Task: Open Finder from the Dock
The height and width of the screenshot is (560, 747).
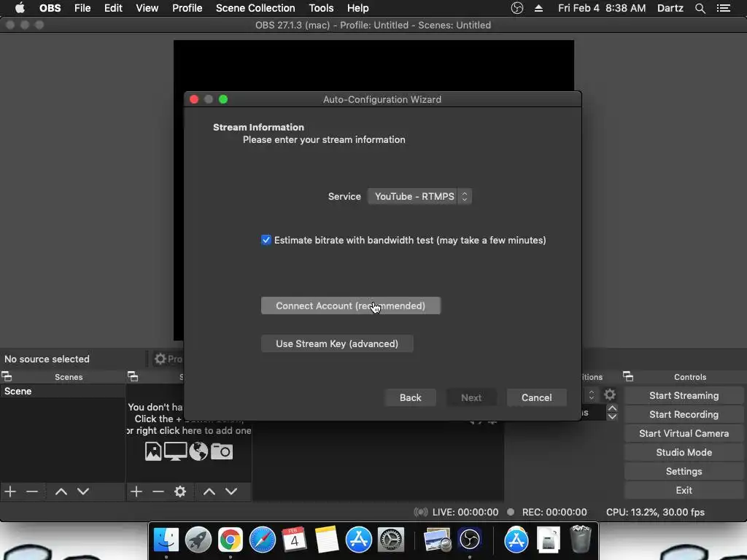Action: tap(166, 540)
